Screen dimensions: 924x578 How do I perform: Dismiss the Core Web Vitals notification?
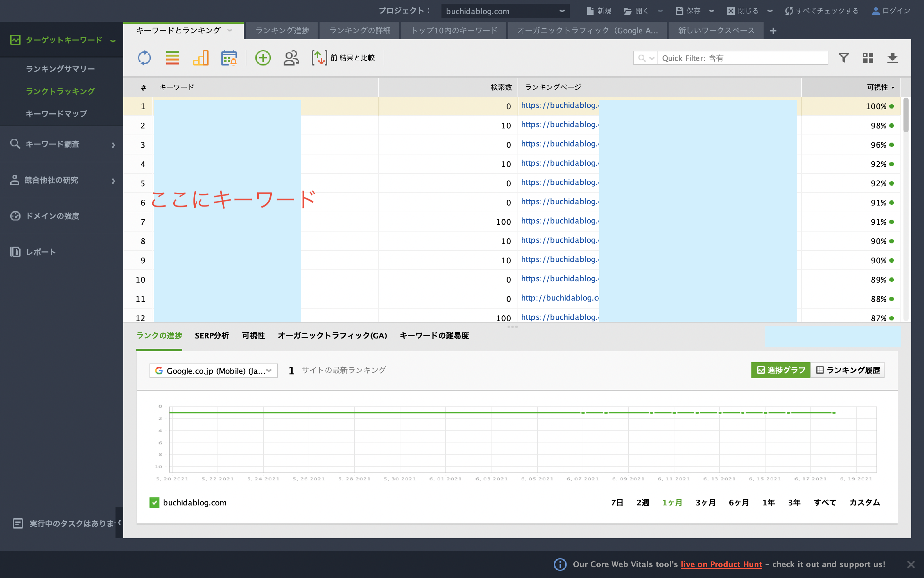(911, 564)
